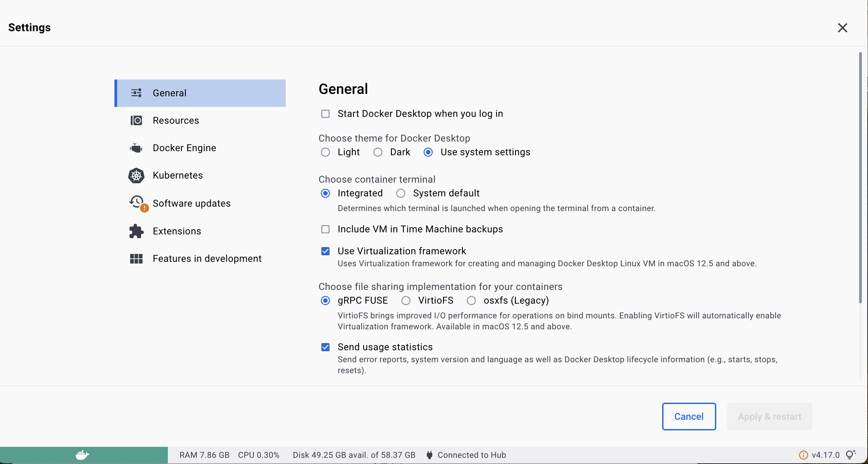
Task: Click the Features in development grid icon
Action: (x=136, y=259)
